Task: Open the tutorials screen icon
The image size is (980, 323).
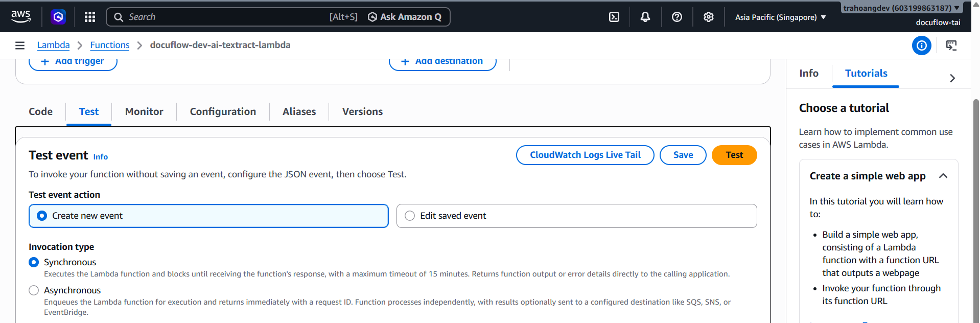Action: pos(951,45)
